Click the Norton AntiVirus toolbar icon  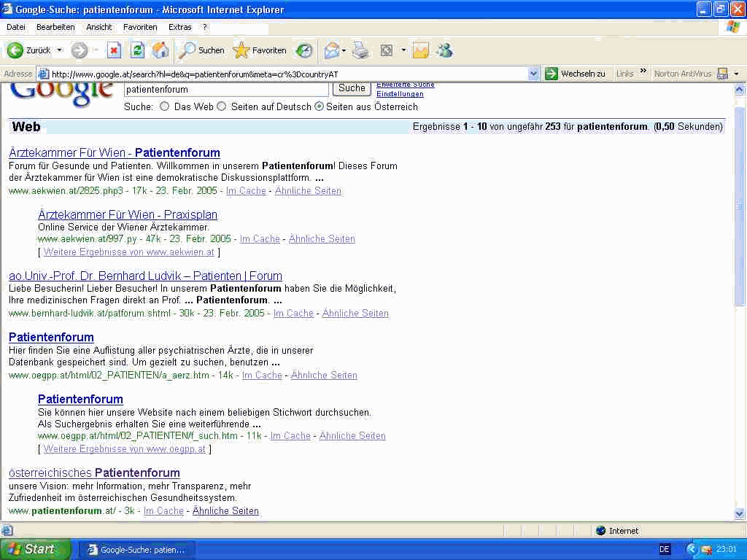point(722,74)
